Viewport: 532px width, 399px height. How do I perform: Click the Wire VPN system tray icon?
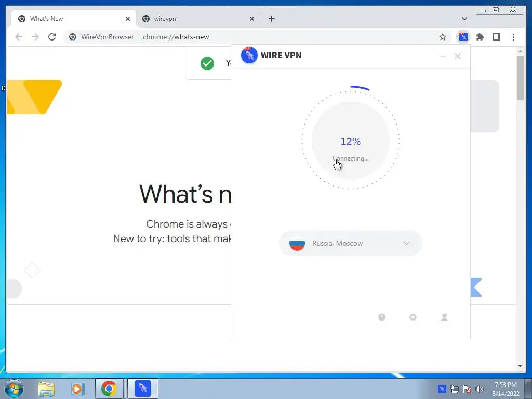click(x=442, y=389)
